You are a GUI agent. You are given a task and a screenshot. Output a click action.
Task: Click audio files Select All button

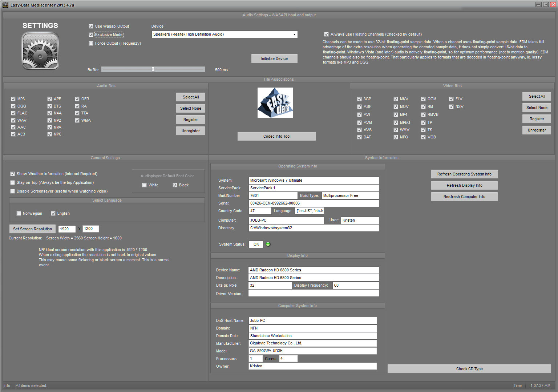click(191, 97)
